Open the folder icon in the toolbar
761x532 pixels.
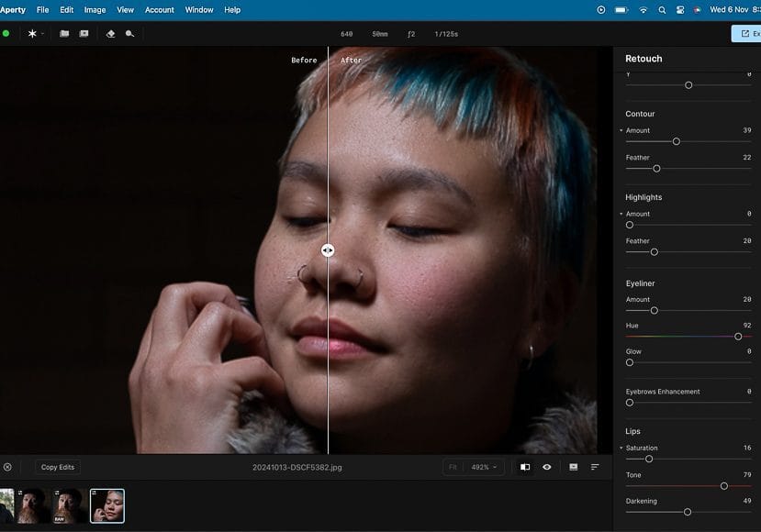pos(64,34)
